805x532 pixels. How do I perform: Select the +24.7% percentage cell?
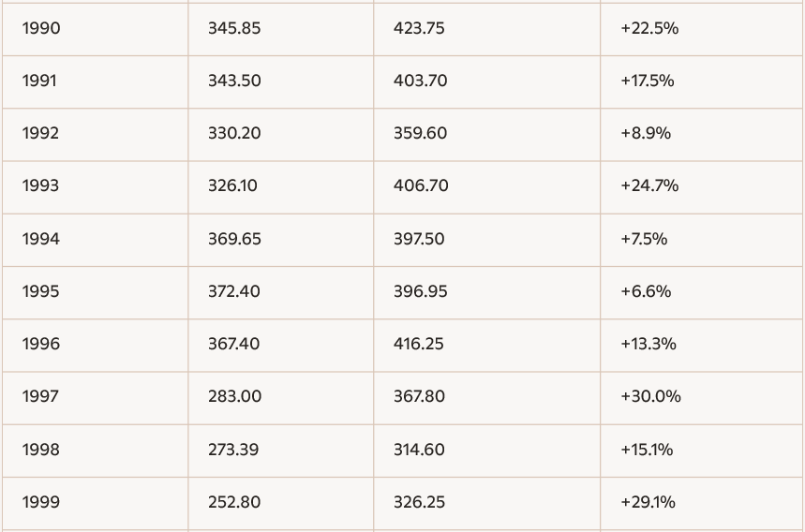pyautogui.click(x=649, y=185)
